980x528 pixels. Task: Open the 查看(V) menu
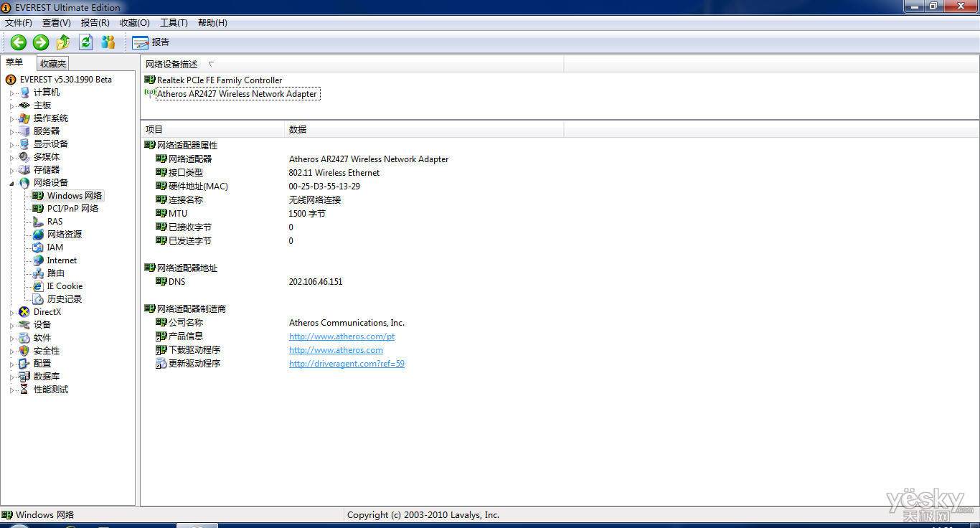pos(56,23)
